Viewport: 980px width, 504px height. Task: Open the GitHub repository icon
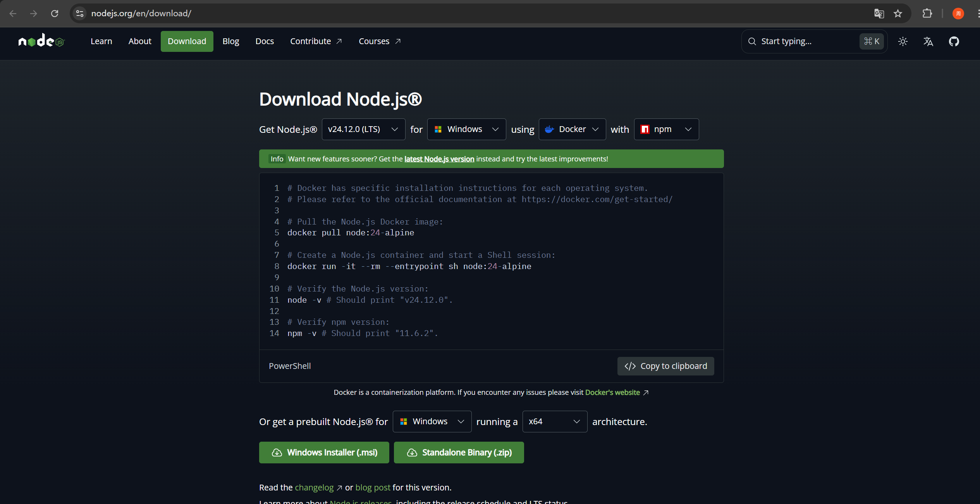click(954, 41)
